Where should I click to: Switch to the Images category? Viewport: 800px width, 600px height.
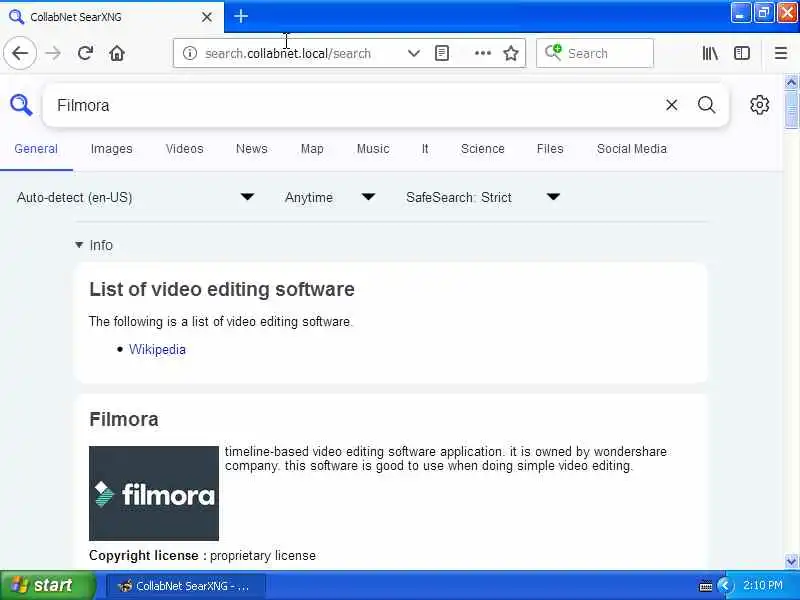[111, 148]
